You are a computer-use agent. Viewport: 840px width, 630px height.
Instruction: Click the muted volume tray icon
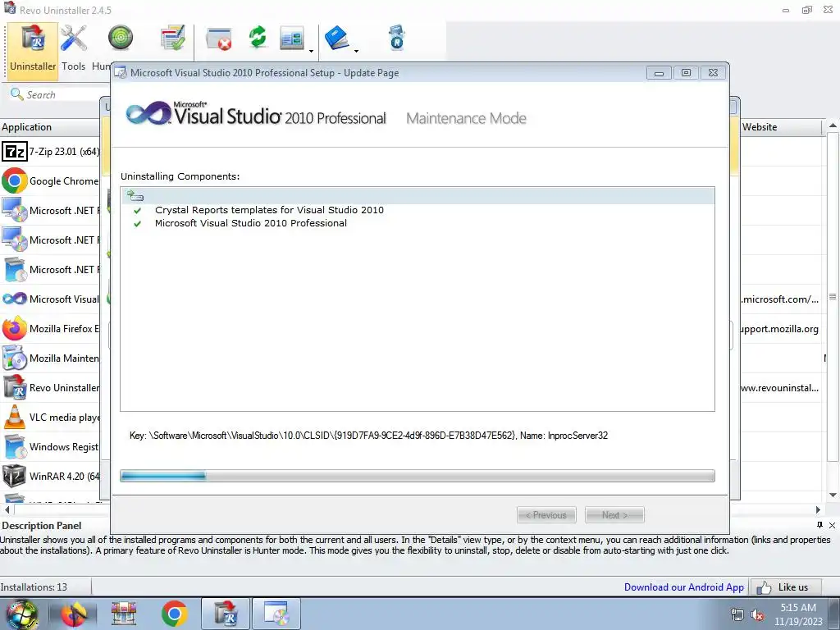757,615
